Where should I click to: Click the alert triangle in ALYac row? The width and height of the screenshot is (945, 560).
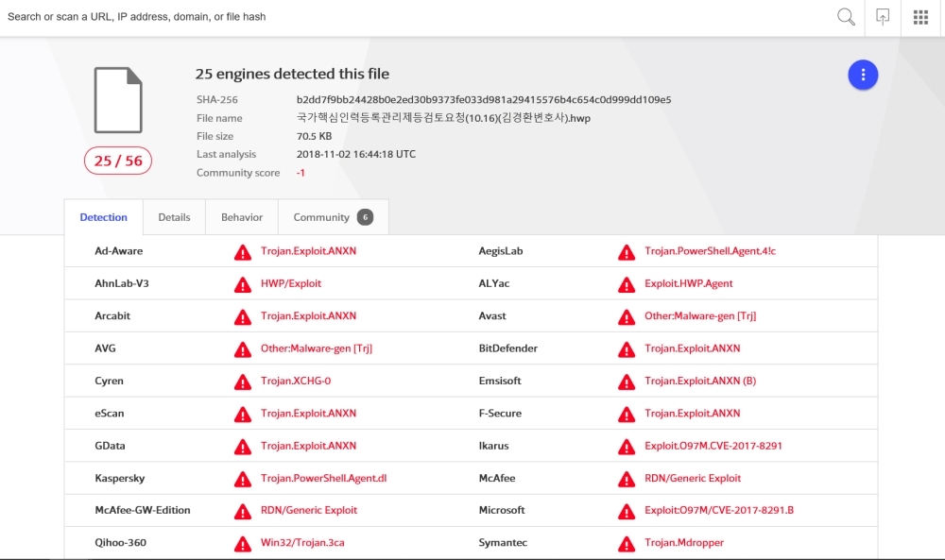[x=627, y=284]
